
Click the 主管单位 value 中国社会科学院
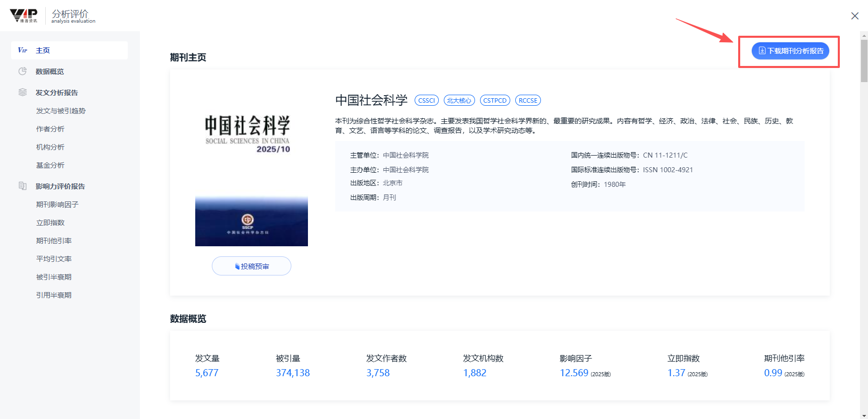coord(406,155)
